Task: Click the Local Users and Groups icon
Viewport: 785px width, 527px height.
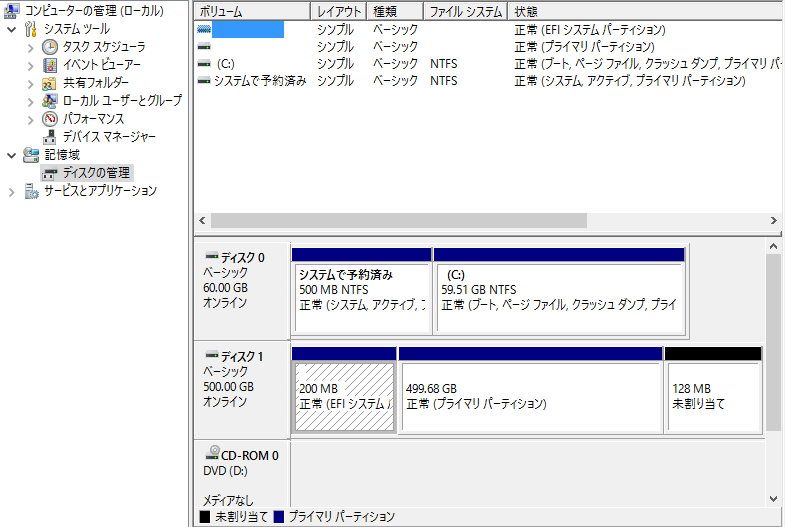Action: point(50,101)
